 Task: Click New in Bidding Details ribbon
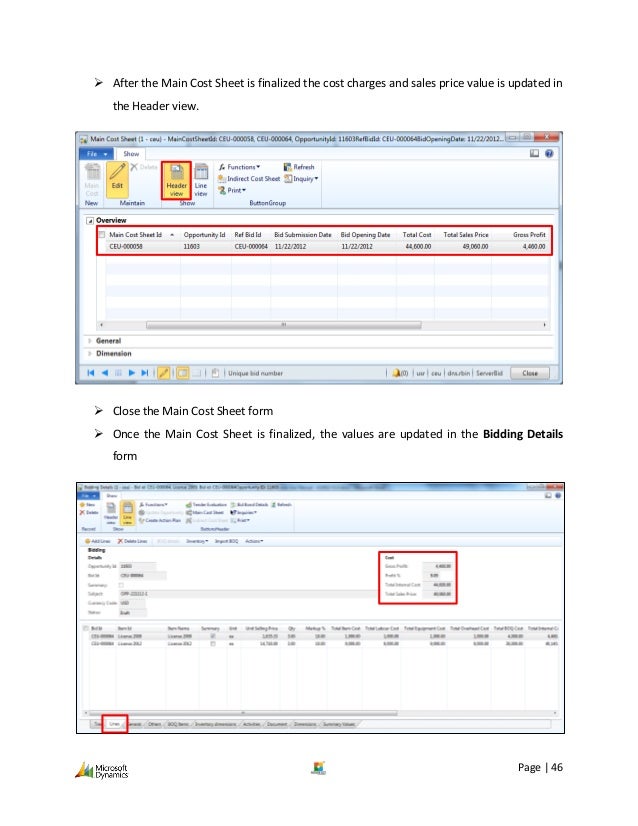click(x=87, y=505)
